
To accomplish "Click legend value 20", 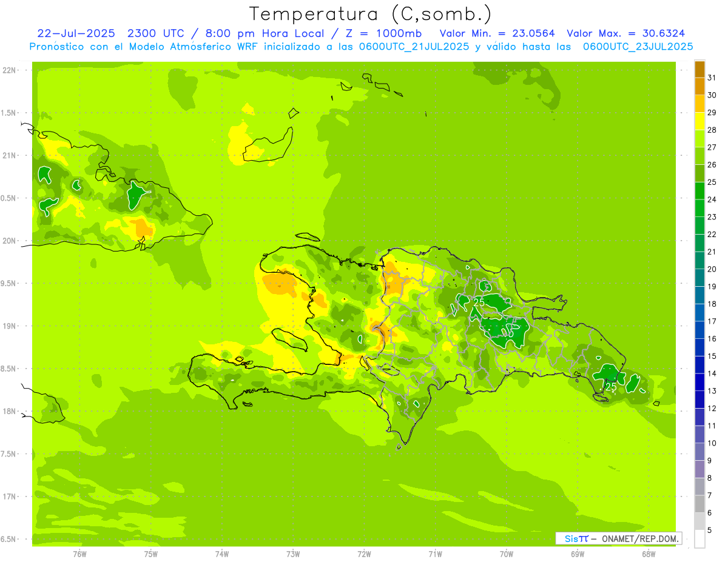I will pos(712,269).
